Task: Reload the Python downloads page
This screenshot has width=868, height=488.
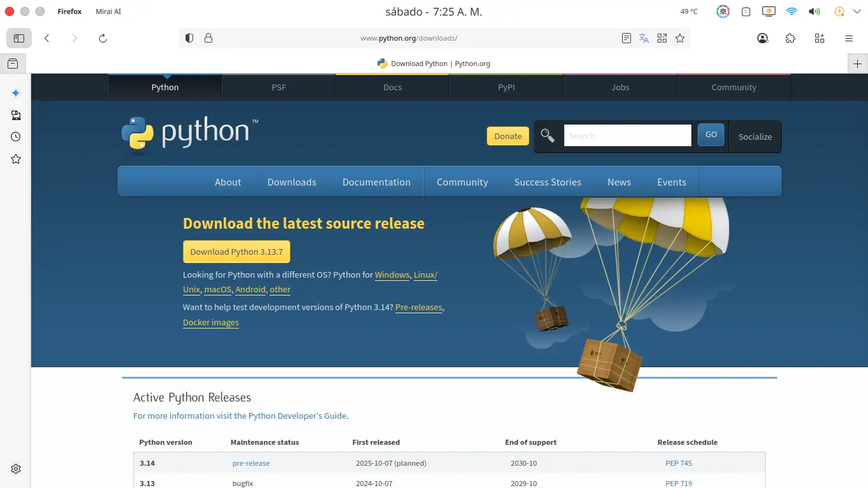Action: click(x=102, y=38)
